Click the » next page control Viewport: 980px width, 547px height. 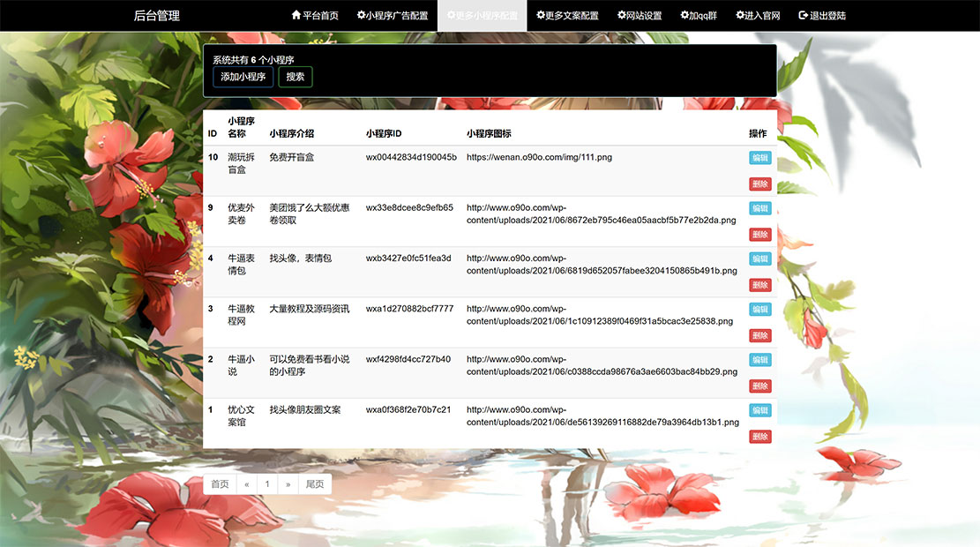point(288,483)
